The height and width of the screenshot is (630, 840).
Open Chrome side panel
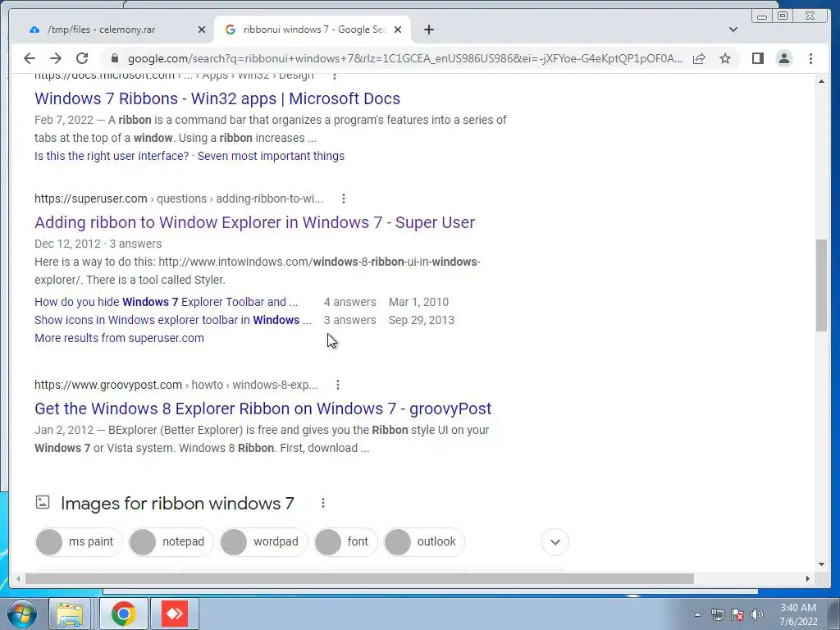click(x=757, y=58)
